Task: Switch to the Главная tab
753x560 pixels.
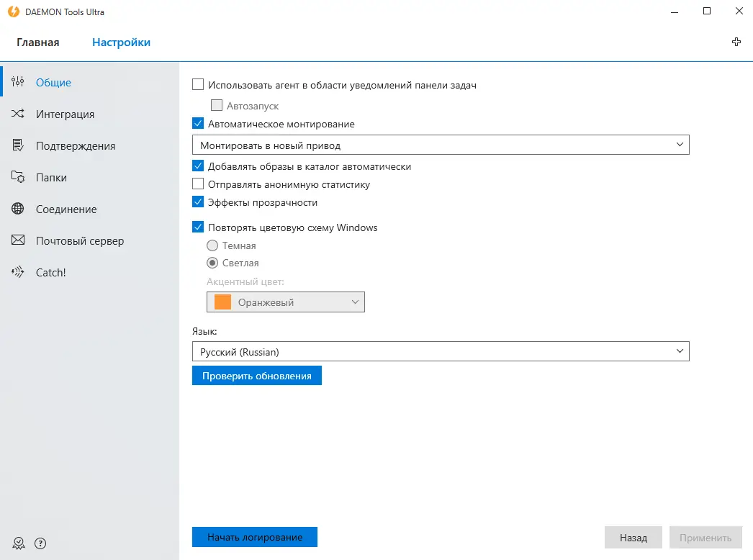Action: click(38, 42)
